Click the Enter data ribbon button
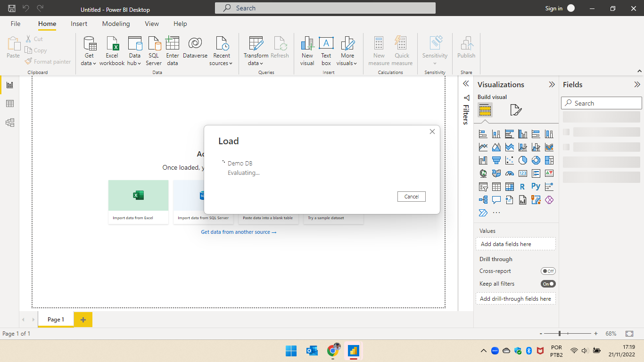The width and height of the screenshot is (644, 362). coord(173,51)
